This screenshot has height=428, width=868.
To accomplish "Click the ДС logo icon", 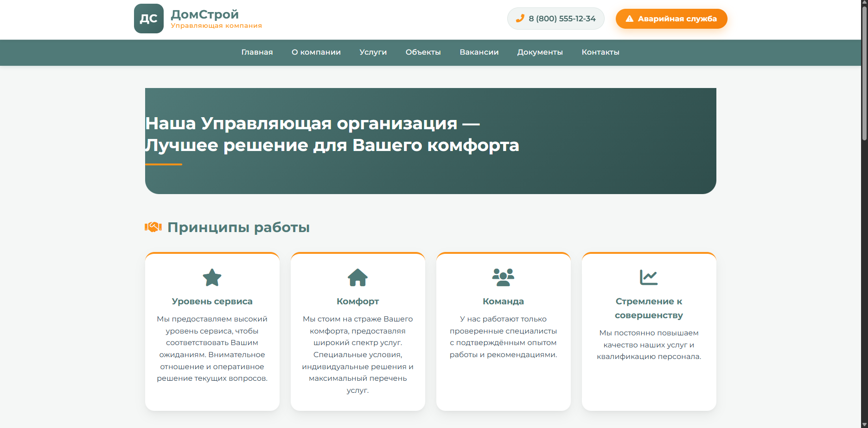I will 149,19.
